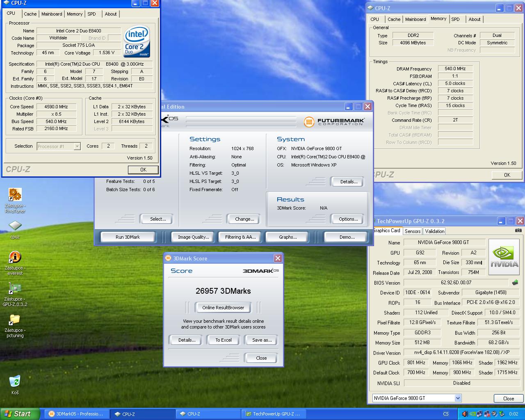Click the taskbar clock 0:02

tap(514, 414)
